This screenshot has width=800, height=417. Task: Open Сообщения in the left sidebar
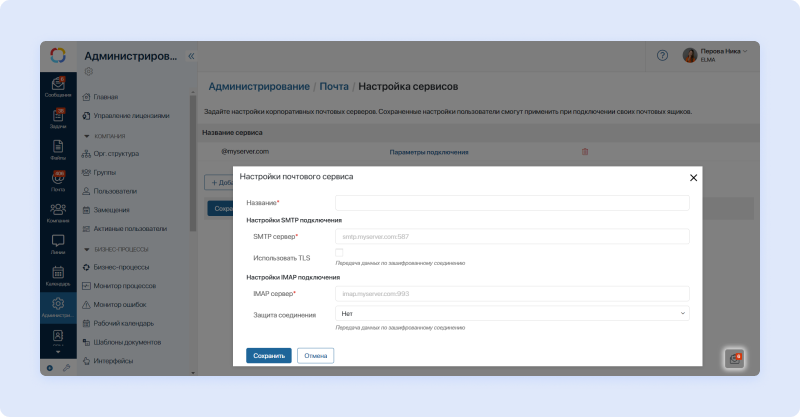click(58, 87)
